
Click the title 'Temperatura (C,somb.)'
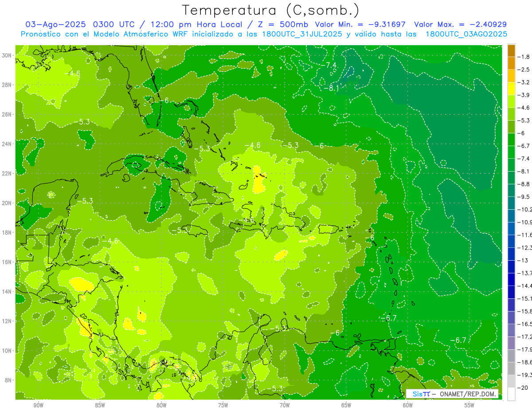[x=270, y=10]
